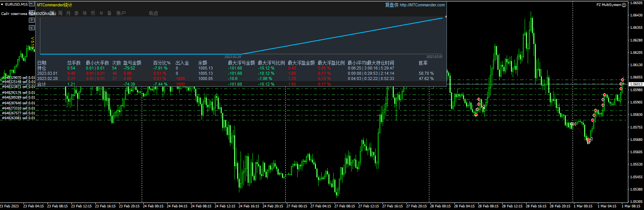Viewport: 644px width, 210px height.
Task: Select order #648289289 sell 0.01 label
Action: pyautogui.click(x=18, y=97)
